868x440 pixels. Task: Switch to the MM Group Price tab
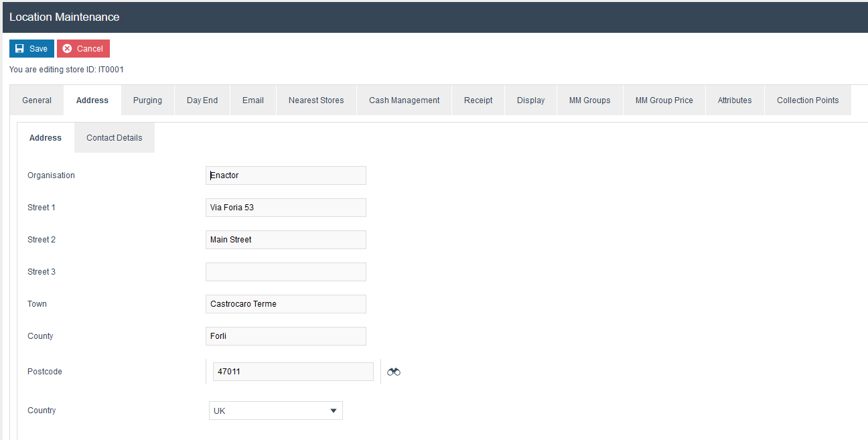[664, 100]
